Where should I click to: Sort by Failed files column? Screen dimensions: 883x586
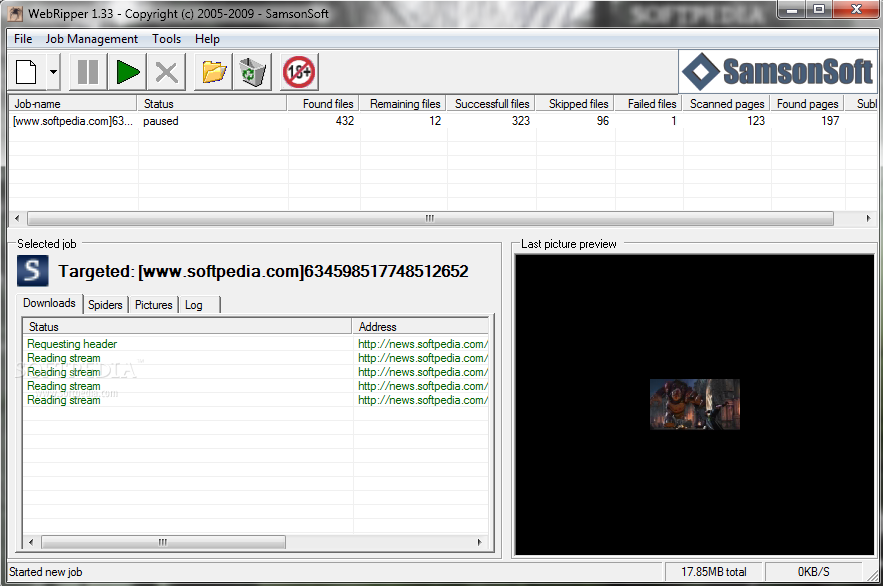point(649,104)
